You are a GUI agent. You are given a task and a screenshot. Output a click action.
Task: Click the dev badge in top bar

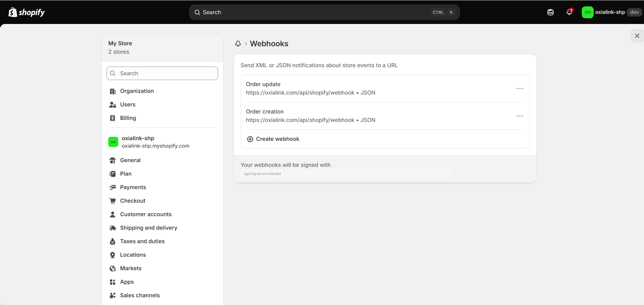coord(634,12)
